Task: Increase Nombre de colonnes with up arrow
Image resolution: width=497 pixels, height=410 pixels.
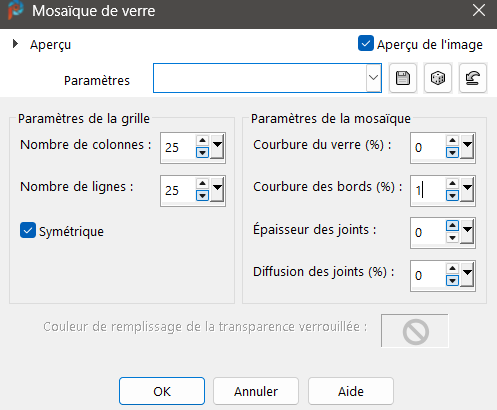Action: point(202,140)
